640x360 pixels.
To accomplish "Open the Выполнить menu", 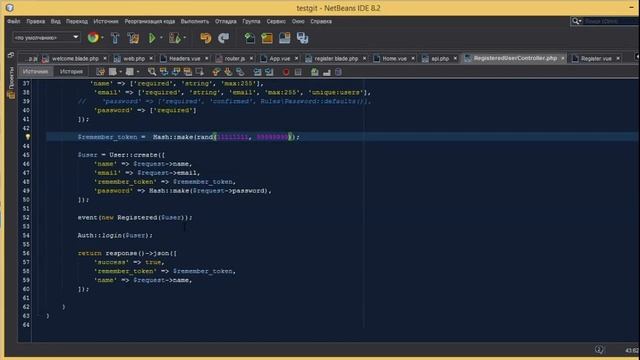I will point(195,21).
